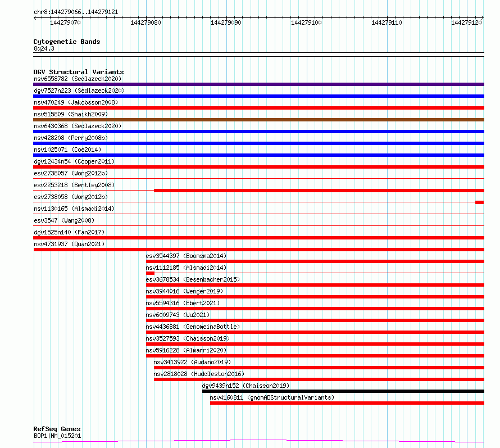This screenshot has height=448, width=500.
Task: Open variant dgv1525n140 (Fan2017)
Action: coord(69,232)
